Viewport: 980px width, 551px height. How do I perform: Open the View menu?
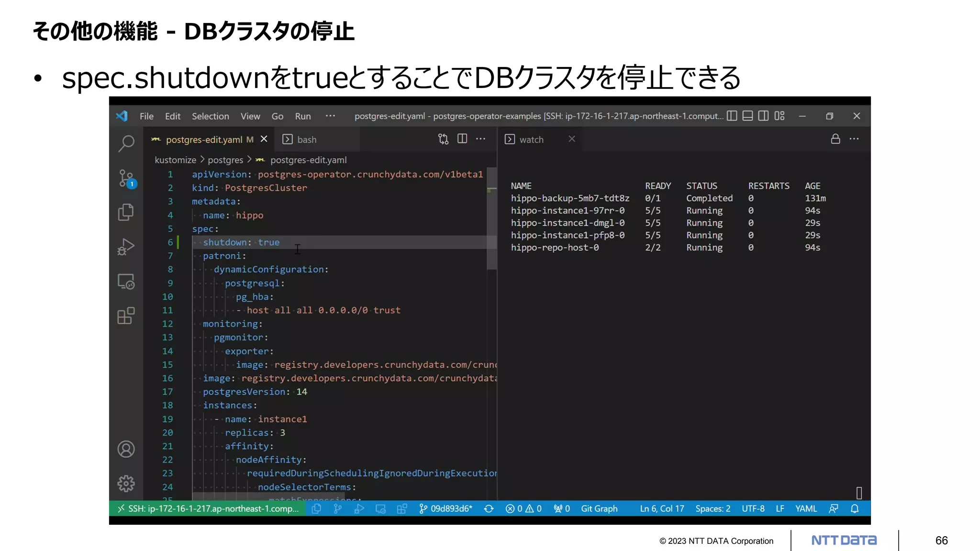click(250, 116)
